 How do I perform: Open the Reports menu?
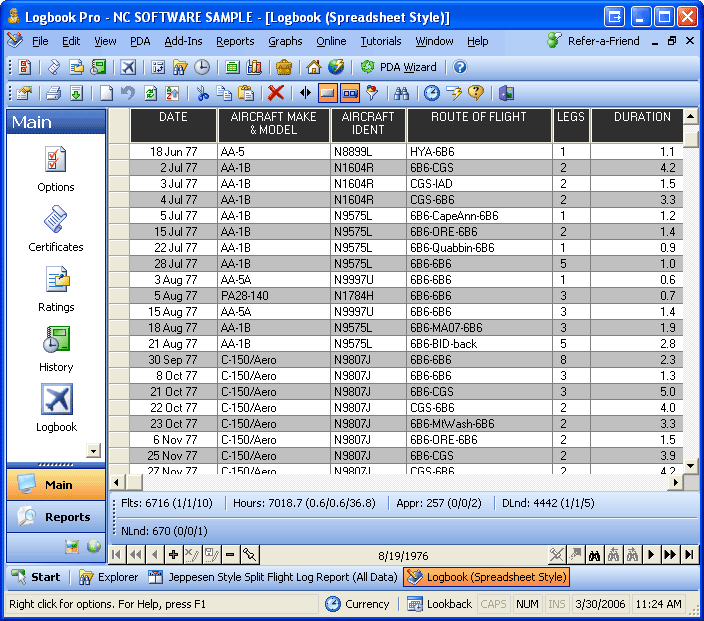[x=235, y=41]
